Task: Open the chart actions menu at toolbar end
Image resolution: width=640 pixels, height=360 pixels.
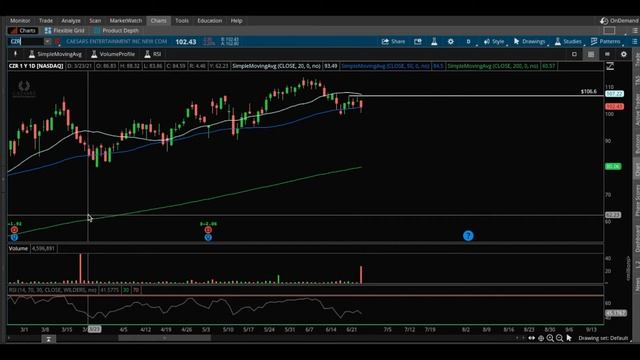Action: (x=635, y=42)
